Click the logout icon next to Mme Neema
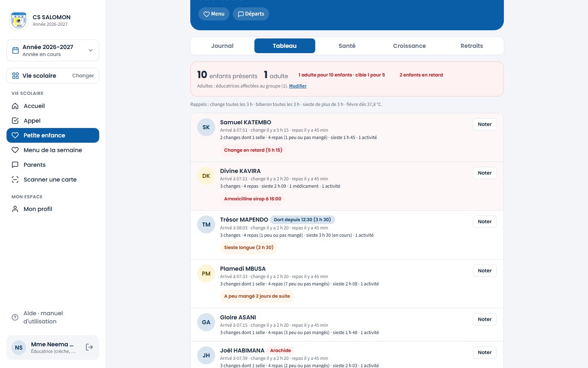 89,347
